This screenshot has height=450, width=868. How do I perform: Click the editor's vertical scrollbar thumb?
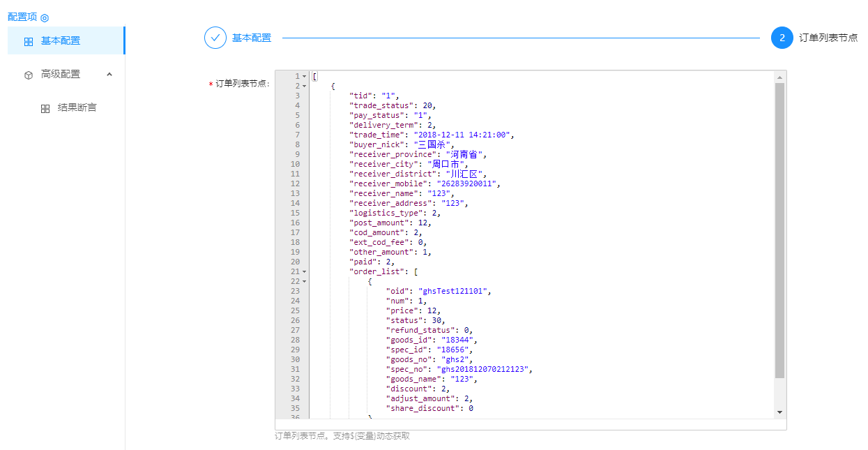[779, 230]
